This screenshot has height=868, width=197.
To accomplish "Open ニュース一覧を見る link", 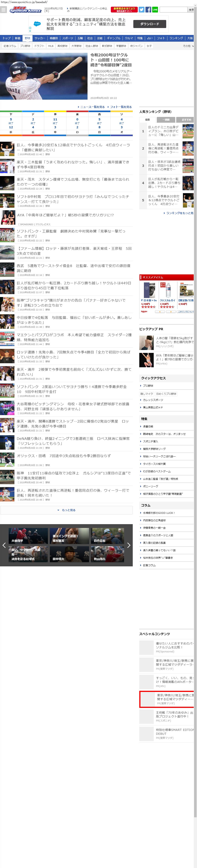I will tap(91, 107).
